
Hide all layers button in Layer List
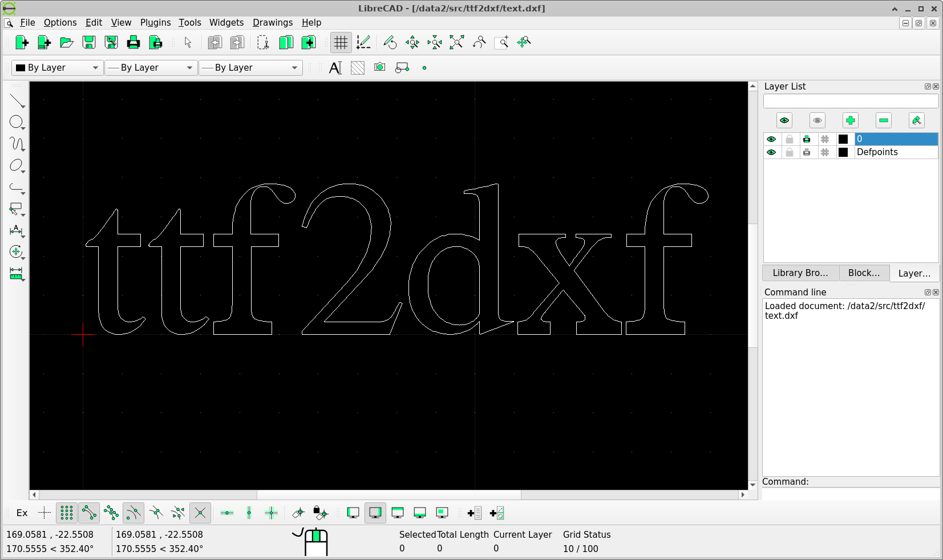(817, 120)
